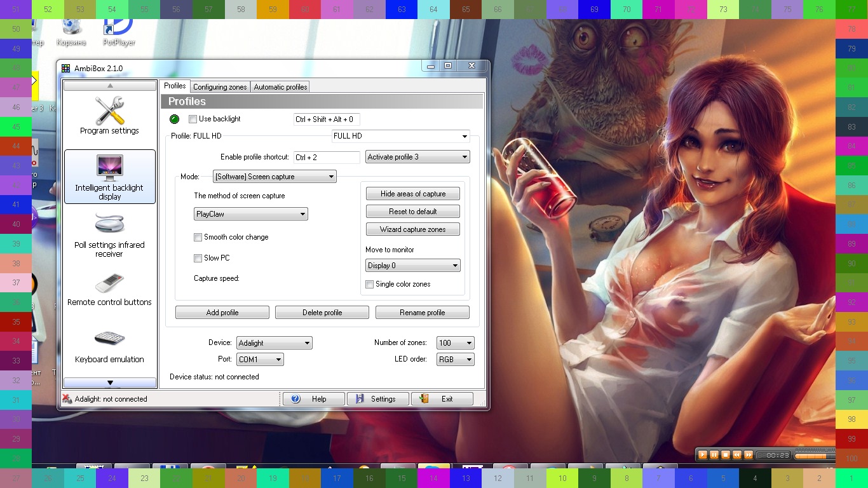868x488 pixels.
Task: Click play on the media widget
Action: tap(703, 455)
